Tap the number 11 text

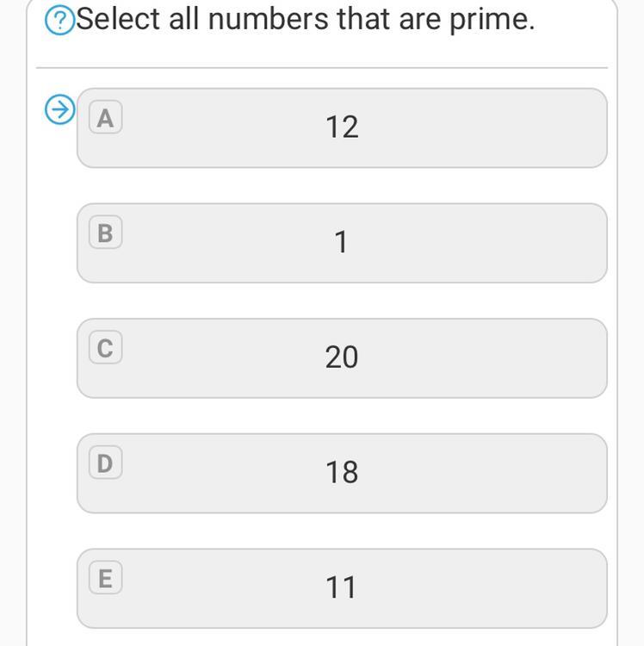pos(342,587)
